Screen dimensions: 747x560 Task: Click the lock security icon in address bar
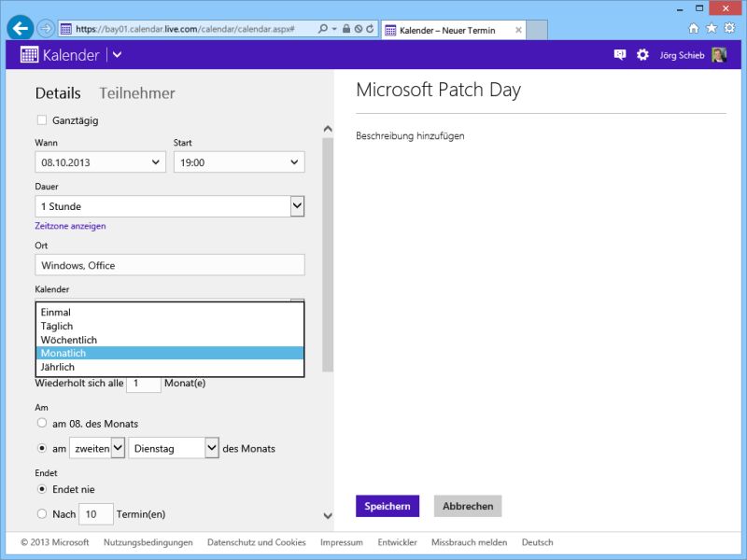[x=346, y=29]
